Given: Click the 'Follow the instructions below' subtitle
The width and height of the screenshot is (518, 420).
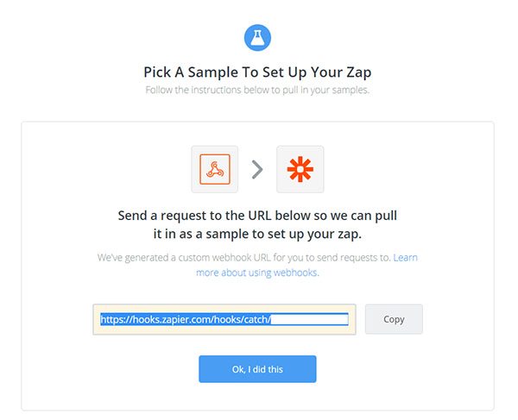Looking at the screenshot, I should coord(257,90).
